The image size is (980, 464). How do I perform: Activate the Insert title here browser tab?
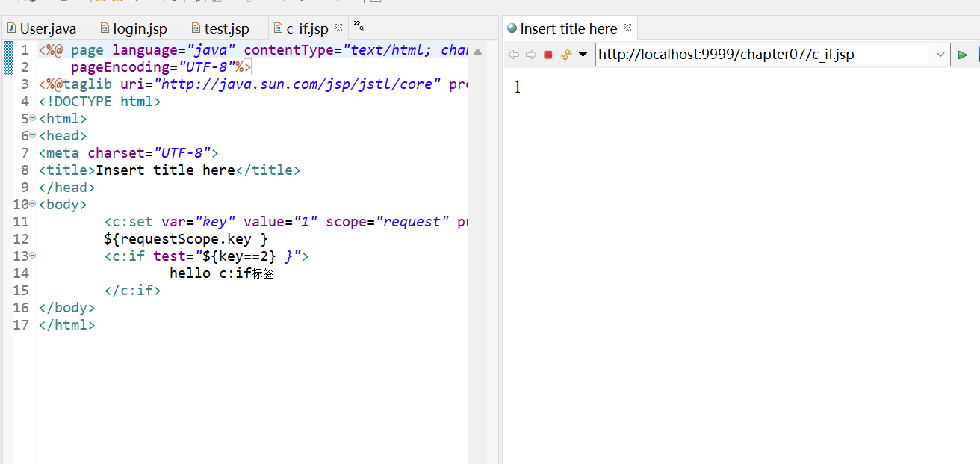568,28
